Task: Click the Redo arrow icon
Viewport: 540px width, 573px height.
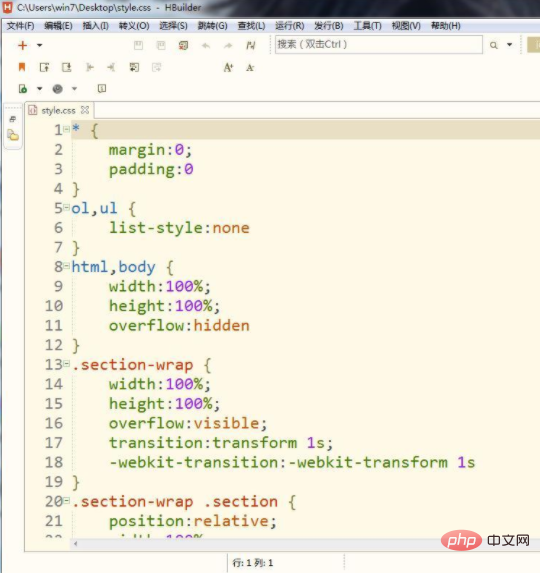Action: [x=228, y=45]
